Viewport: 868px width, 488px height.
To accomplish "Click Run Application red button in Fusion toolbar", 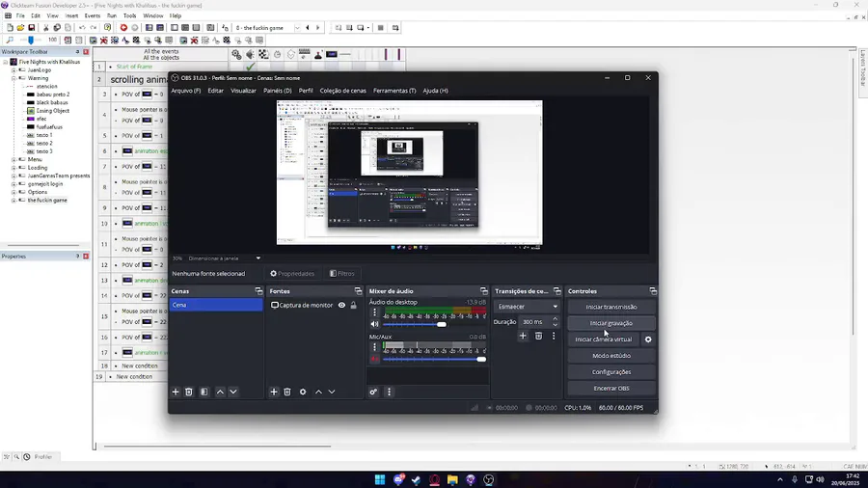I will pos(123,28).
